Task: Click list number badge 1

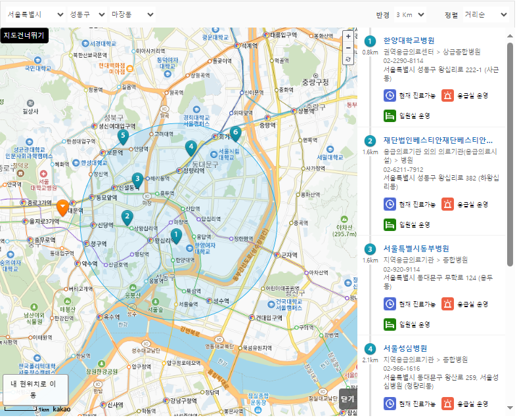Action: click(370, 41)
